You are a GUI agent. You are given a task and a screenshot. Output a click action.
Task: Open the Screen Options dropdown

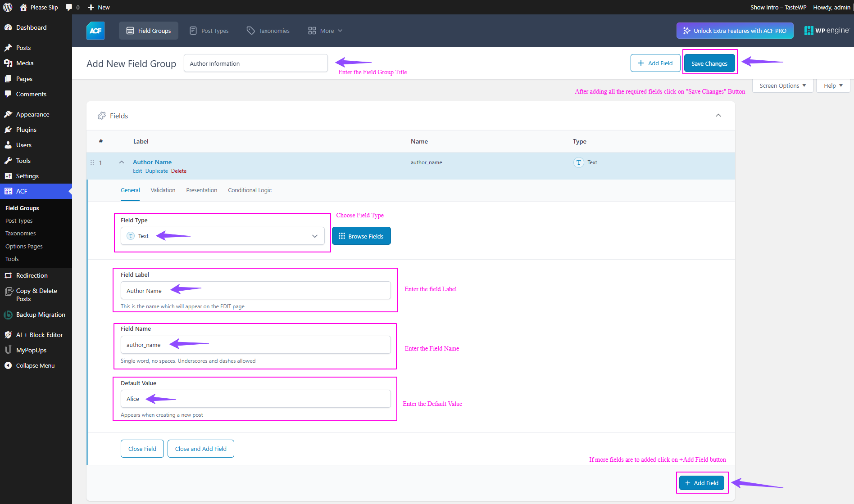tap(782, 85)
